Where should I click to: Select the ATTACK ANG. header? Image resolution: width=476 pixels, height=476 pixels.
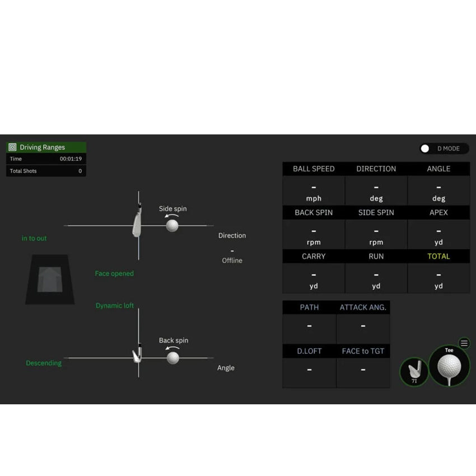363,307
